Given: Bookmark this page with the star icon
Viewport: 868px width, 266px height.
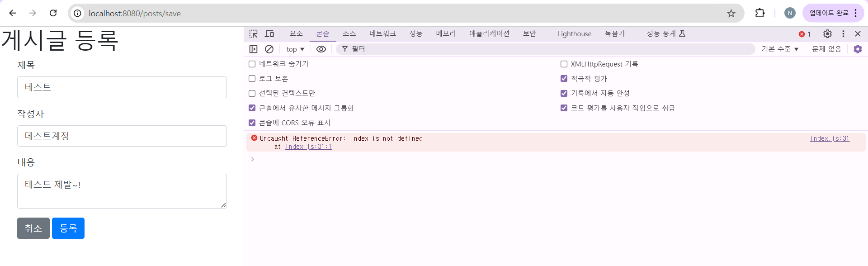Looking at the screenshot, I should pos(731,14).
